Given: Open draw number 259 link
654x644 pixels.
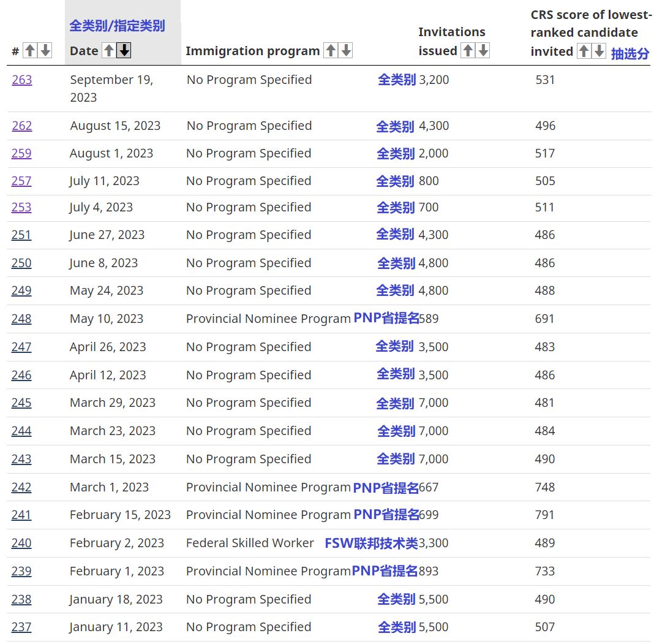Looking at the screenshot, I should [x=21, y=153].
